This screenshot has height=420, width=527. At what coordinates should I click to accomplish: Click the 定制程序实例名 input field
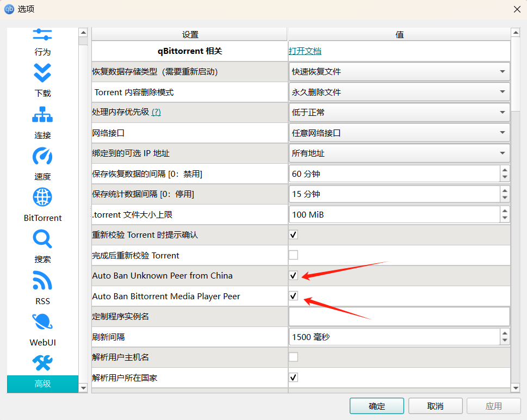tap(399, 317)
